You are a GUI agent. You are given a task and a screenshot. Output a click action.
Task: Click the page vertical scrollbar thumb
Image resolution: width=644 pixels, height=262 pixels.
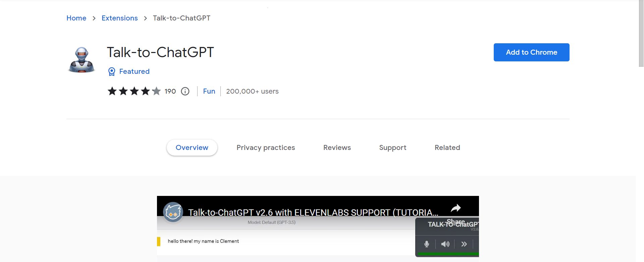click(641, 34)
